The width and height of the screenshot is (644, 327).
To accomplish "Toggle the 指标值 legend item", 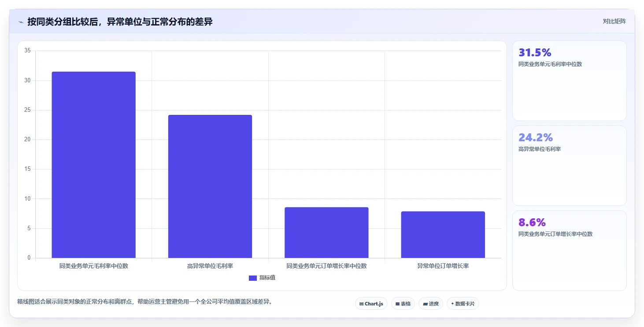I will pos(262,278).
